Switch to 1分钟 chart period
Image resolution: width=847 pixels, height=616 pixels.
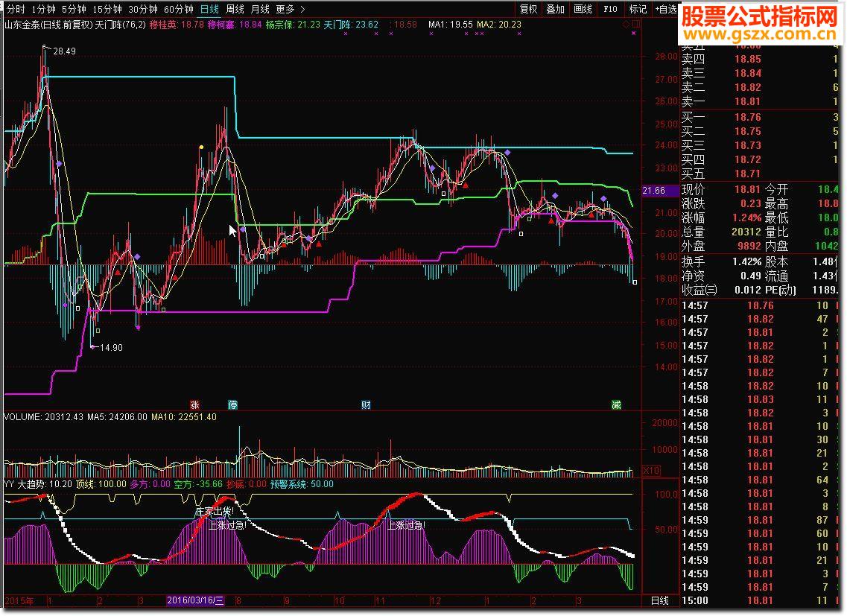pyautogui.click(x=43, y=9)
